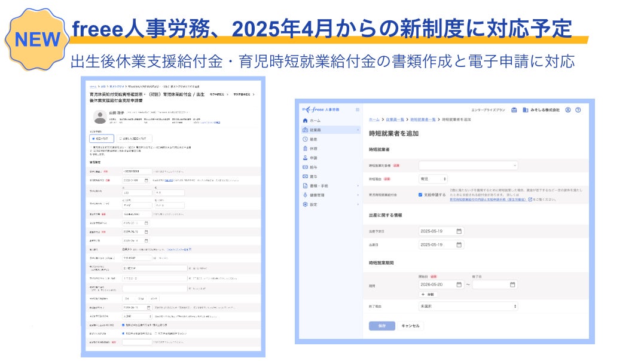Click the 山田 花子 avatar image
Image resolution: width=644 pixels, height=361 pixels.
(100, 117)
